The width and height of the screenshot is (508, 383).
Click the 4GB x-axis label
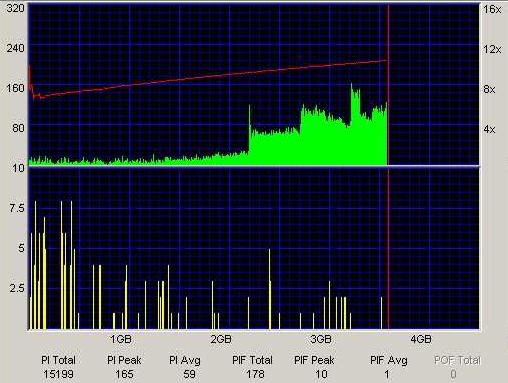(x=421, y=339)
